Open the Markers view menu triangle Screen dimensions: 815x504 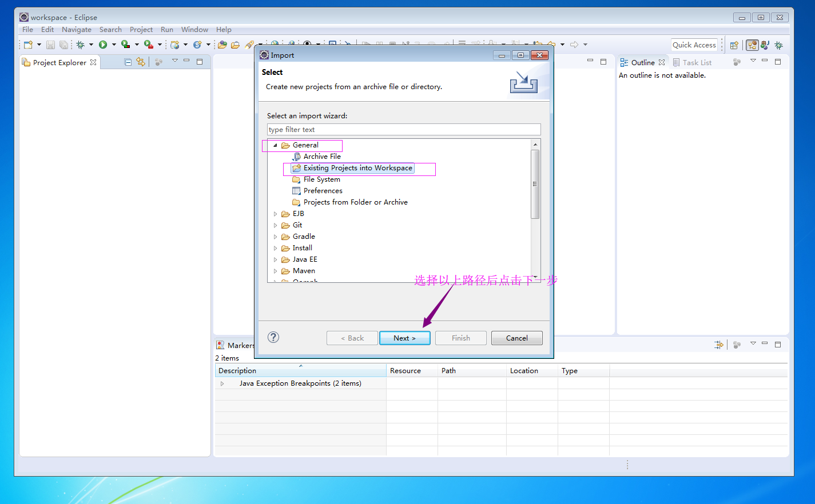point(753,343)
